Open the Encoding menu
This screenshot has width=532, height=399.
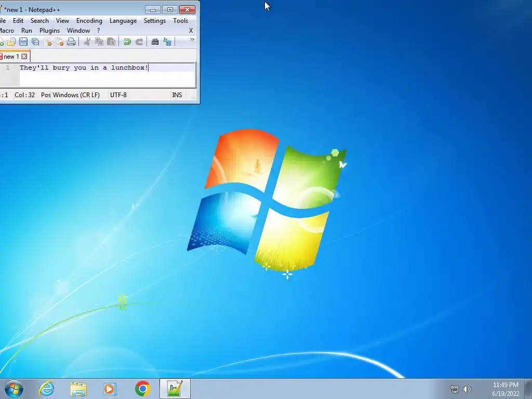(x=89, y=21)
